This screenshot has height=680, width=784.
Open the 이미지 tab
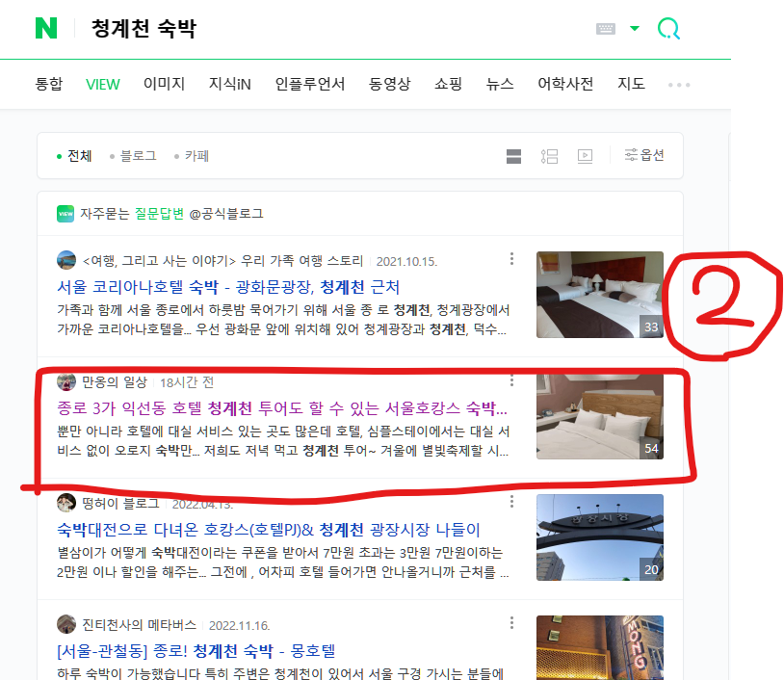(x=164, y=84)
